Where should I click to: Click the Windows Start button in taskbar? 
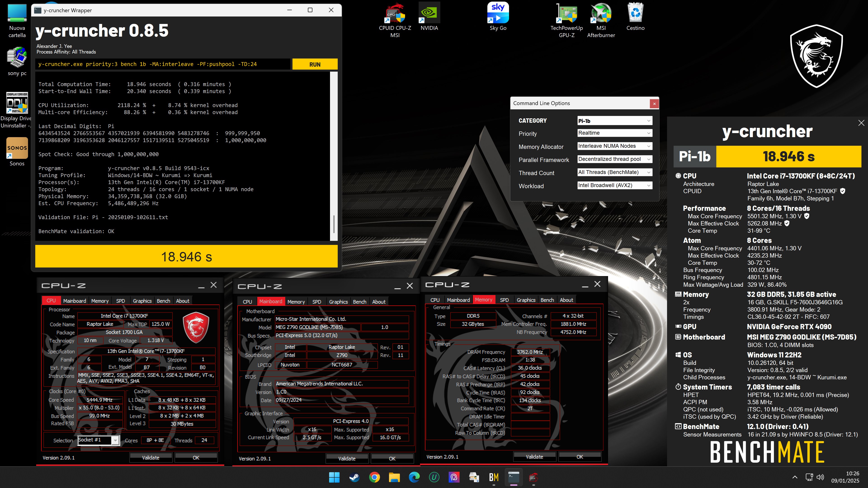pos(334,477)
